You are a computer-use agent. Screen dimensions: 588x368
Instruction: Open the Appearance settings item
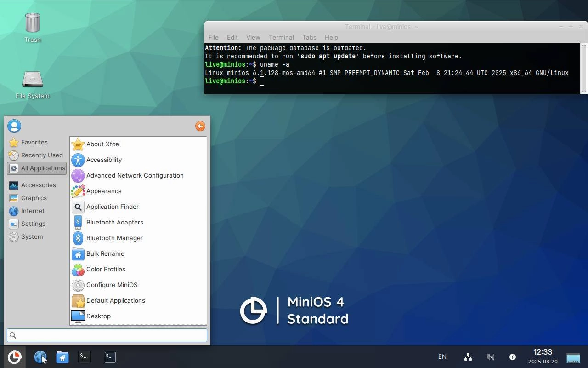pos(138,191)
